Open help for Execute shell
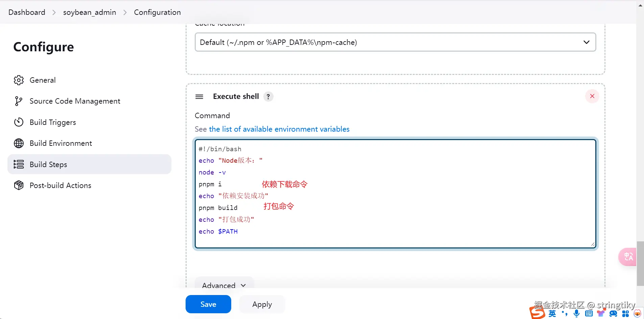The height and width of the screenshot is (319, 644). point(268,97)
